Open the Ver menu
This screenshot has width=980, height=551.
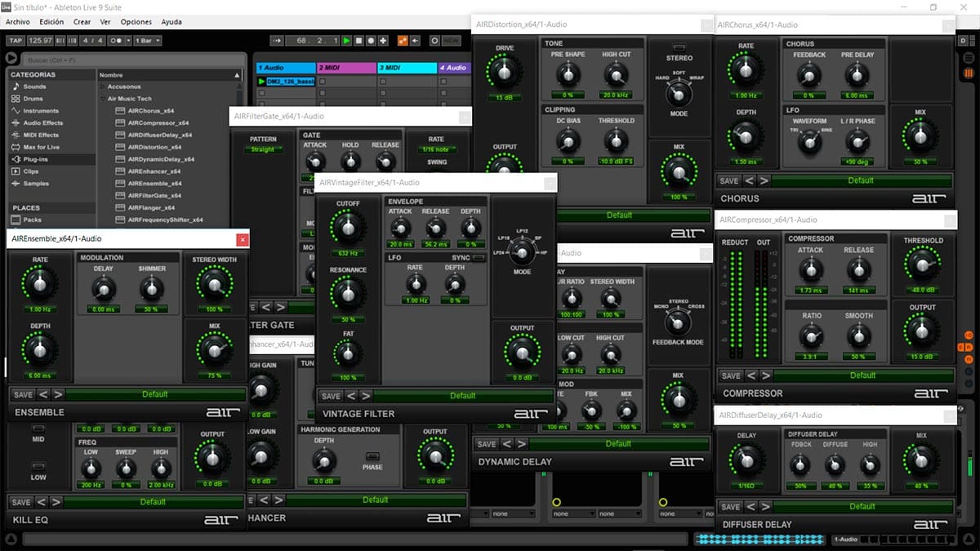coord(105,22)
